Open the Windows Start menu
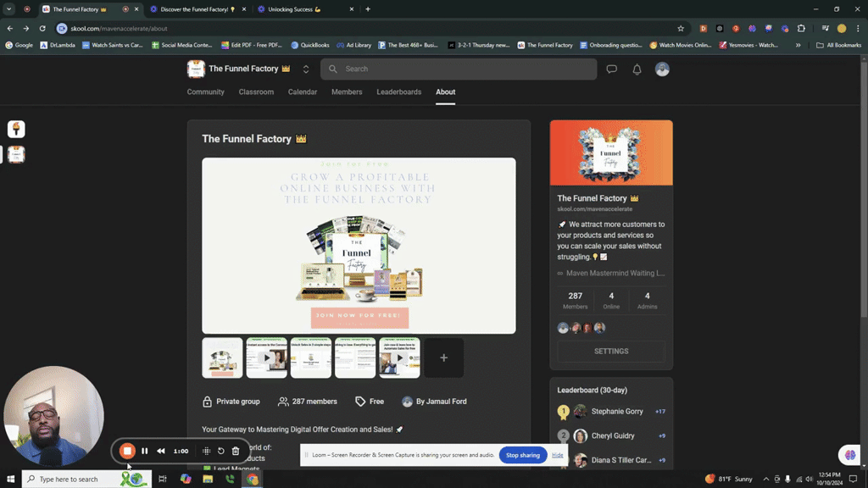 click(x=10, y=480)
